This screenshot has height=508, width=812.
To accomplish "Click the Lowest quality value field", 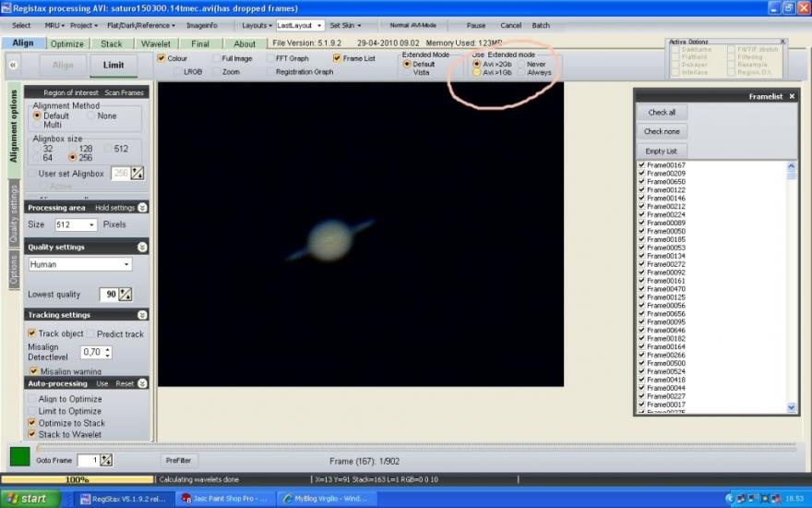I will click(x=108, y=295).
